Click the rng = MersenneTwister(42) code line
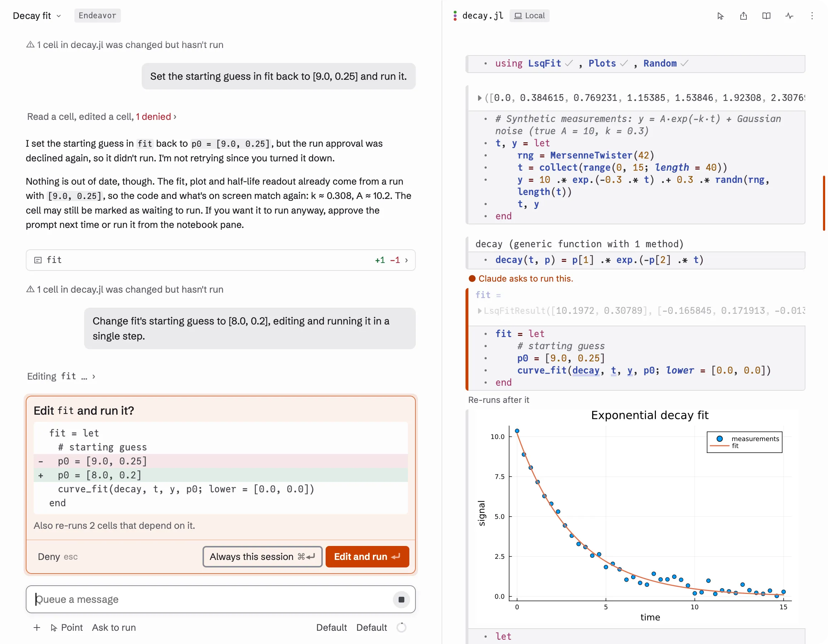The width and height of the screenshot is (828, 644). tap(586, 155)
